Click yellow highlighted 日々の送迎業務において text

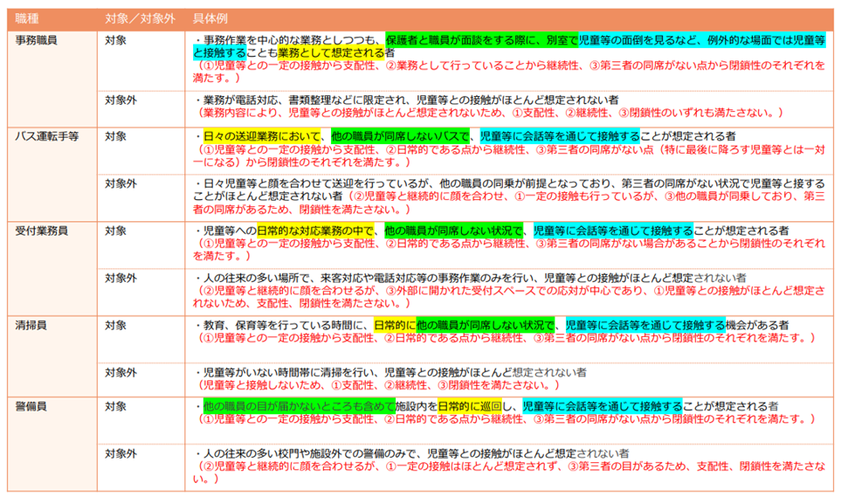260,136
